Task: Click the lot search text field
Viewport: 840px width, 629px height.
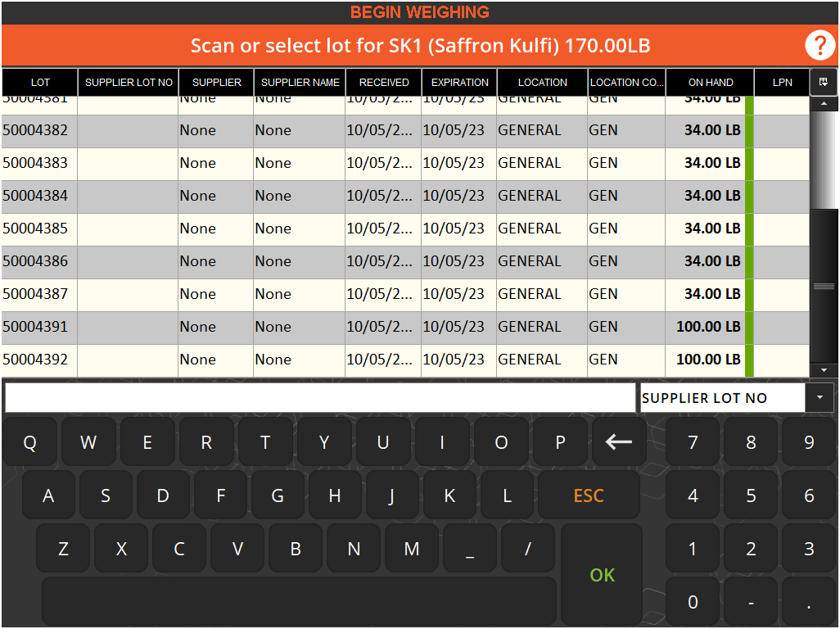Action: point(320,398)
